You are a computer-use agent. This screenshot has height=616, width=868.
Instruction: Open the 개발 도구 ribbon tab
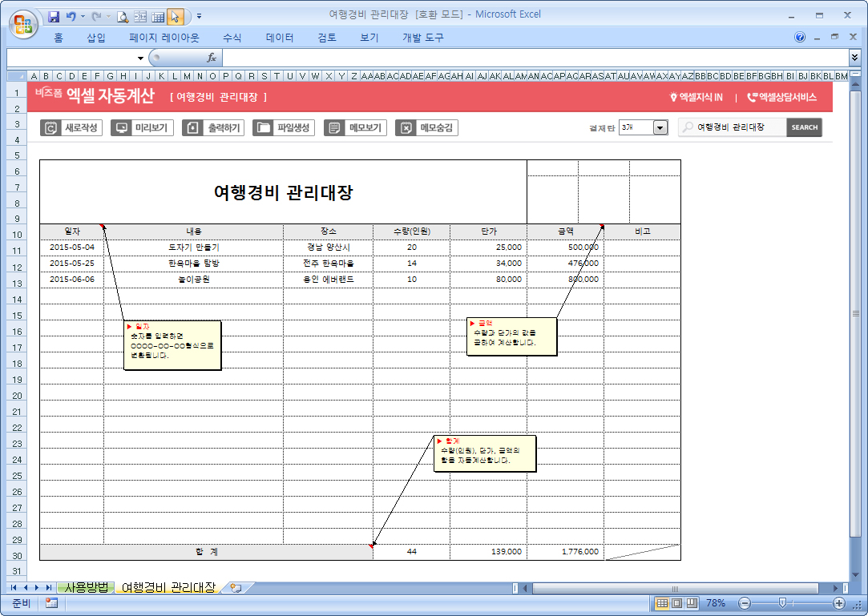423,38
